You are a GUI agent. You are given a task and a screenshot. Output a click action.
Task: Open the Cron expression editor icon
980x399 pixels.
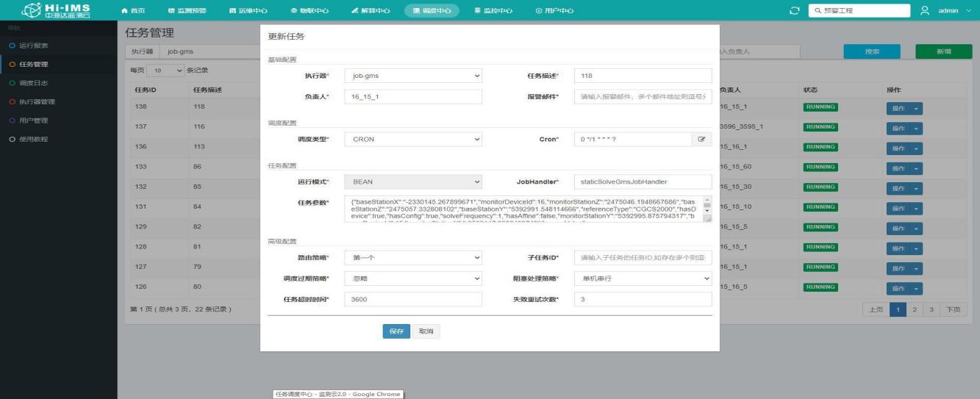pos(701,139)
